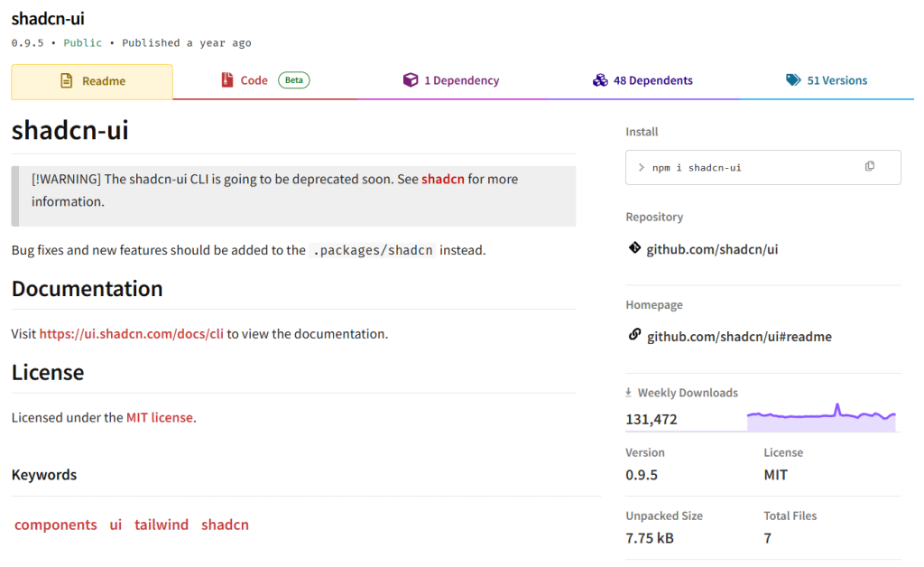
Task: Click the MIT license value in sidebar
Action: (775, 475)
